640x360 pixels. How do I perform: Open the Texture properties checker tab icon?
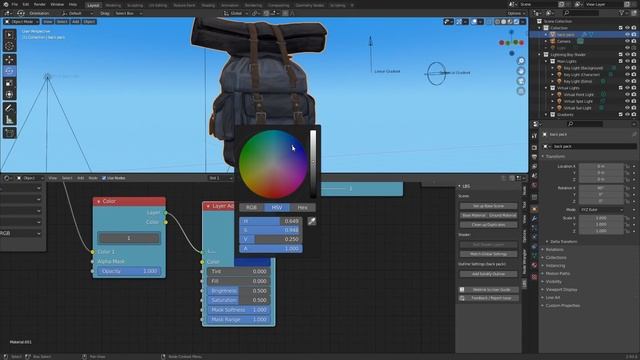[x=534, y=277]
